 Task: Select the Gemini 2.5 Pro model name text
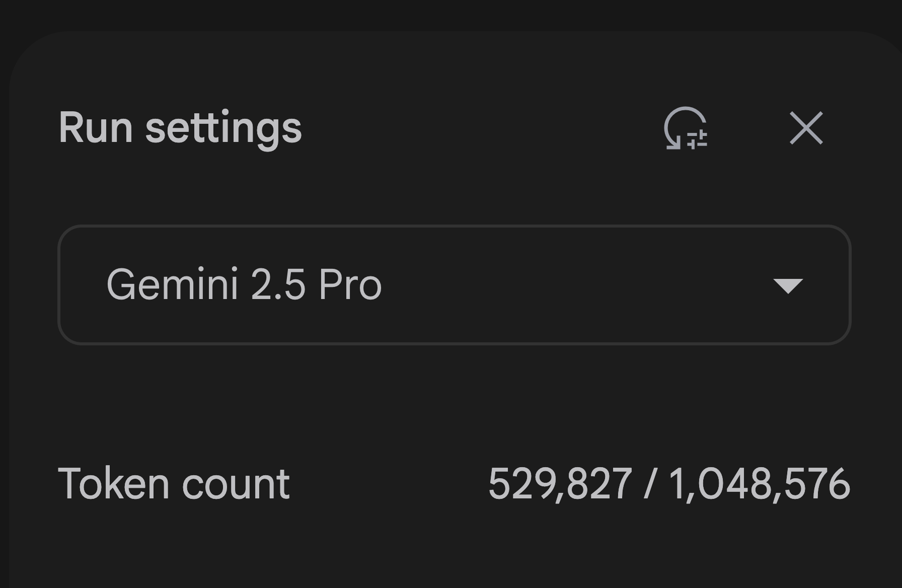(x=244, y=285)
